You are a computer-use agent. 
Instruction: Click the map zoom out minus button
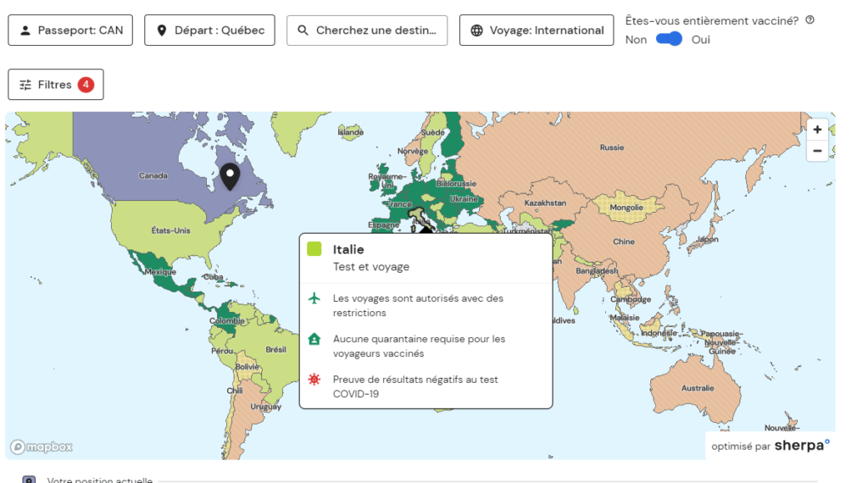[x=817, y=151]
